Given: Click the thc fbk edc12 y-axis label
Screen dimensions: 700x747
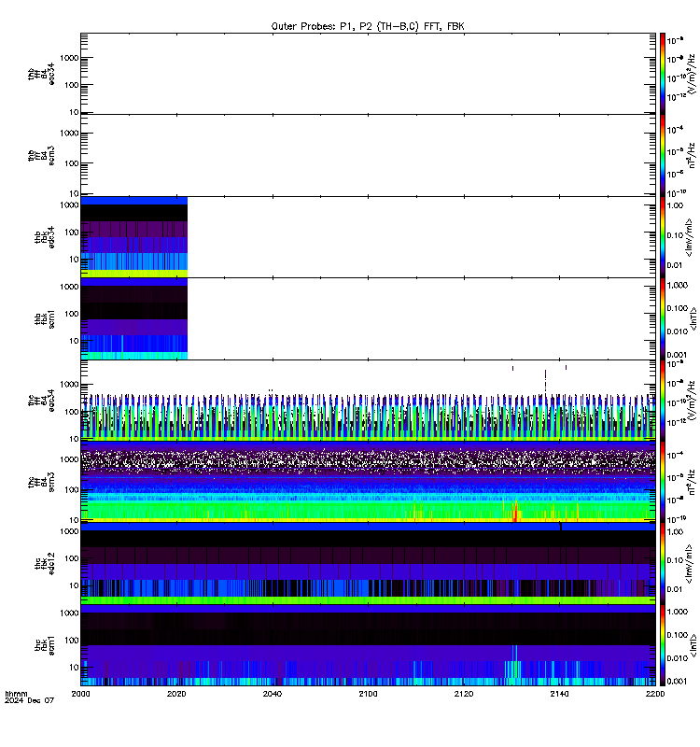Looking at the screenshot, I should [x=45, y=564].
